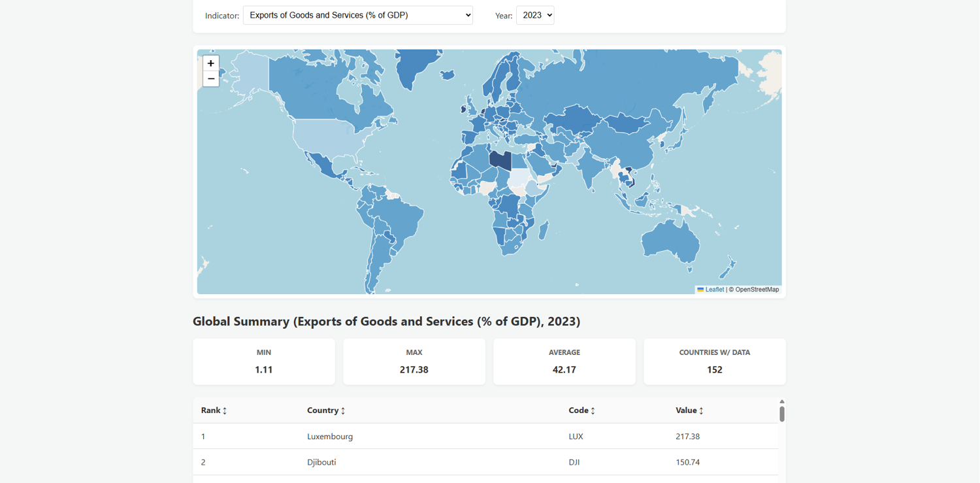Image resolution: width=980 pixels, height=483 pixels.
Task: Open the OpenStreetMap attribution link
Action: point(757,290)
